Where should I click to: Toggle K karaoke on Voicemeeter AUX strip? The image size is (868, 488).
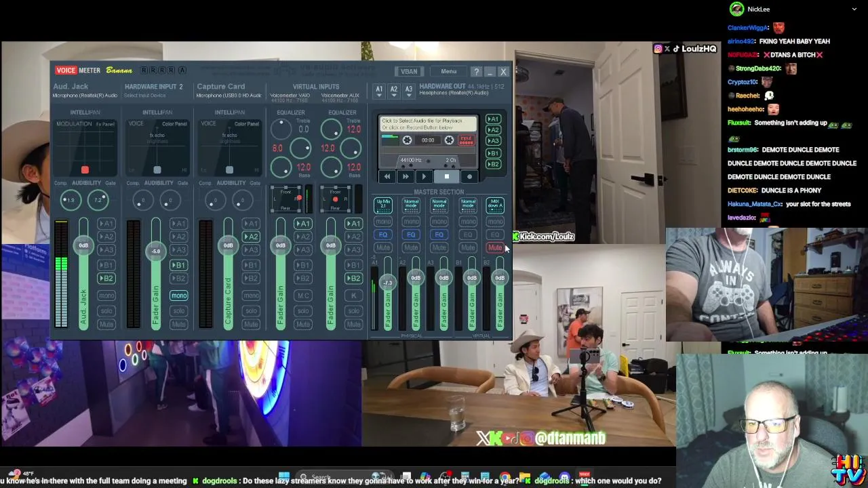tap(353, 296)
